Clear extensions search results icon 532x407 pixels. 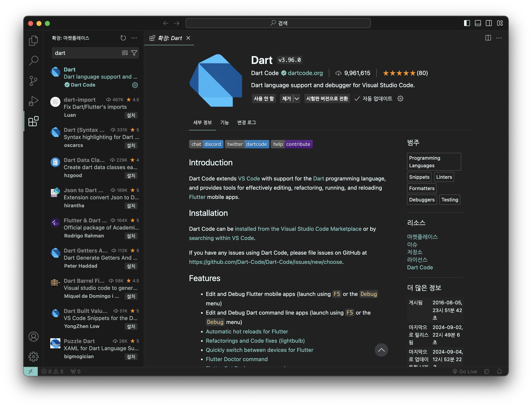(x=125, y=53)
